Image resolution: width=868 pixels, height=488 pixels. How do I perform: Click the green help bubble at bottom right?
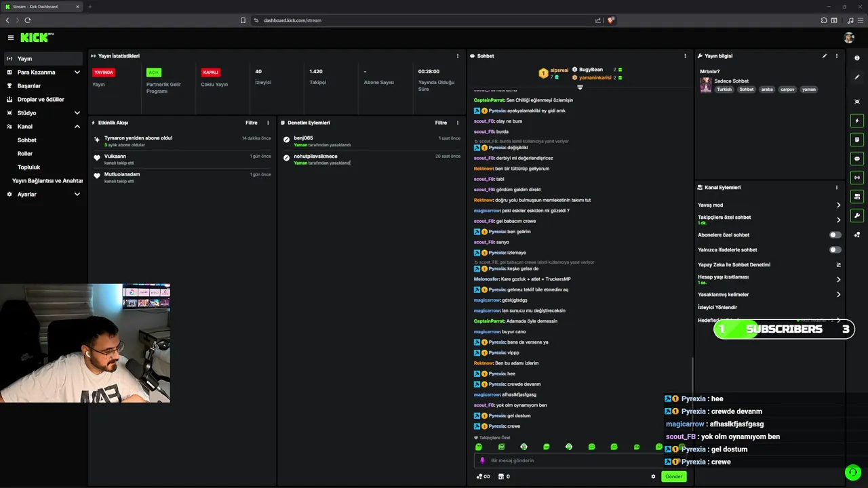(852, 472)
